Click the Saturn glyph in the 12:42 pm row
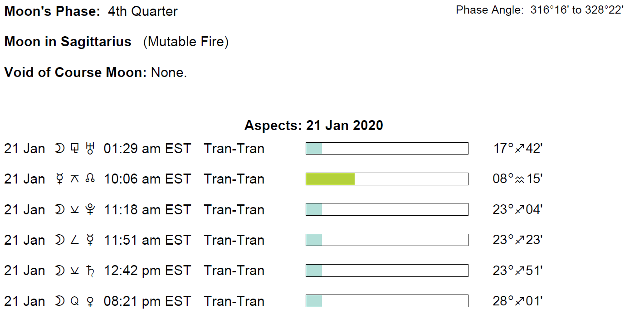 coord(90,271)
